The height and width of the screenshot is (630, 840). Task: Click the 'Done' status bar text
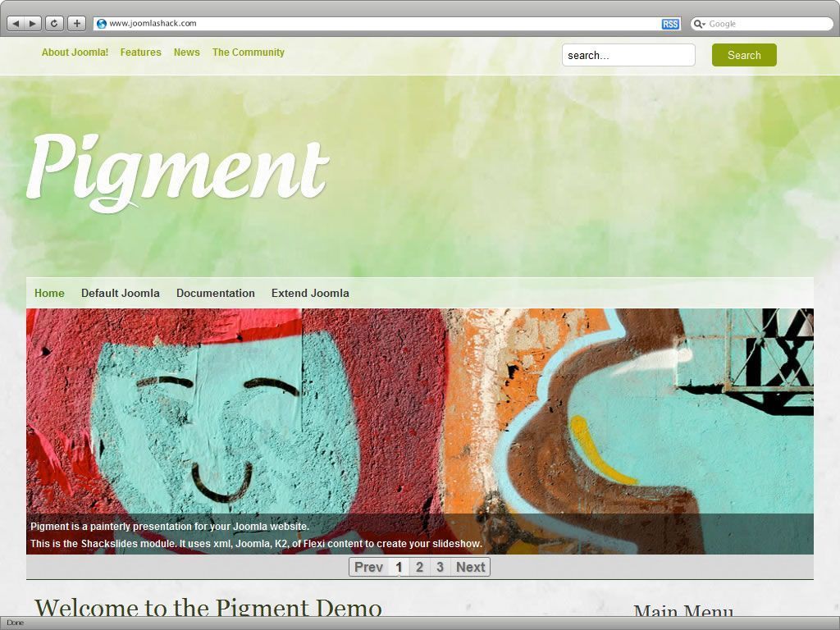pos(15,623)
